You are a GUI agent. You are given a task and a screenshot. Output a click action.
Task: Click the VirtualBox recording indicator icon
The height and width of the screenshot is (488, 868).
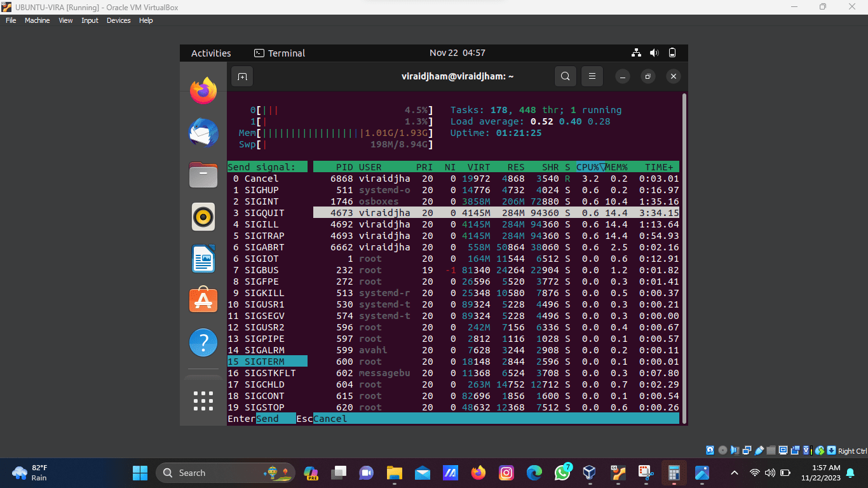(795, 451)
